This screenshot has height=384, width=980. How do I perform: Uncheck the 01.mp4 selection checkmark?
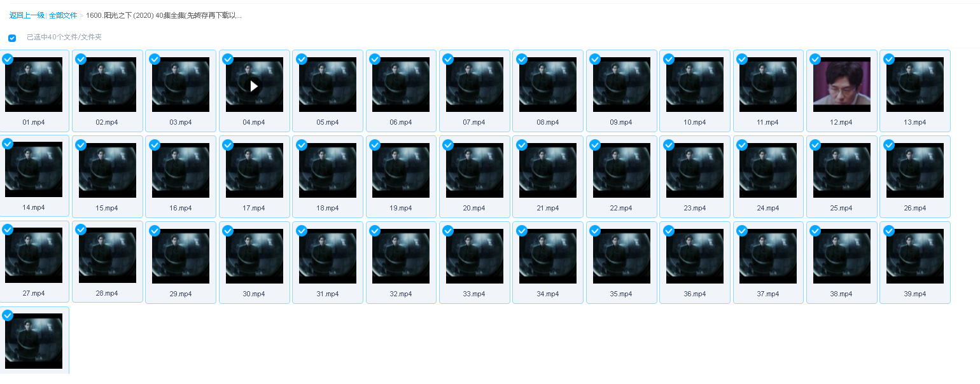point(8,59)
